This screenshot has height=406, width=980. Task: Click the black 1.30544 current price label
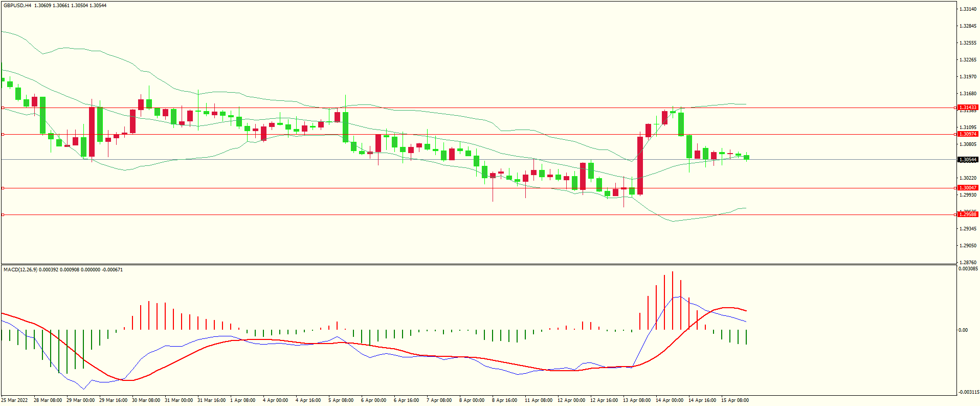(x=968, y=160)
